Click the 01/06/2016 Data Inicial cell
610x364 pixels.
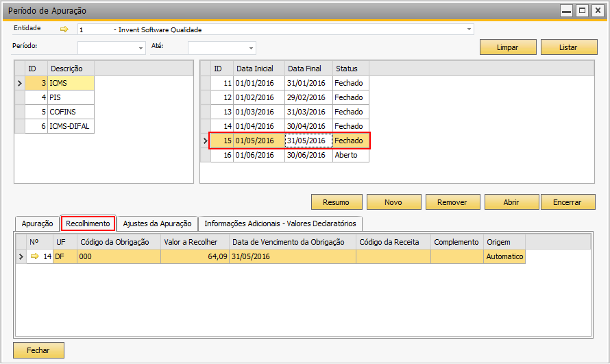click(258, 155)
